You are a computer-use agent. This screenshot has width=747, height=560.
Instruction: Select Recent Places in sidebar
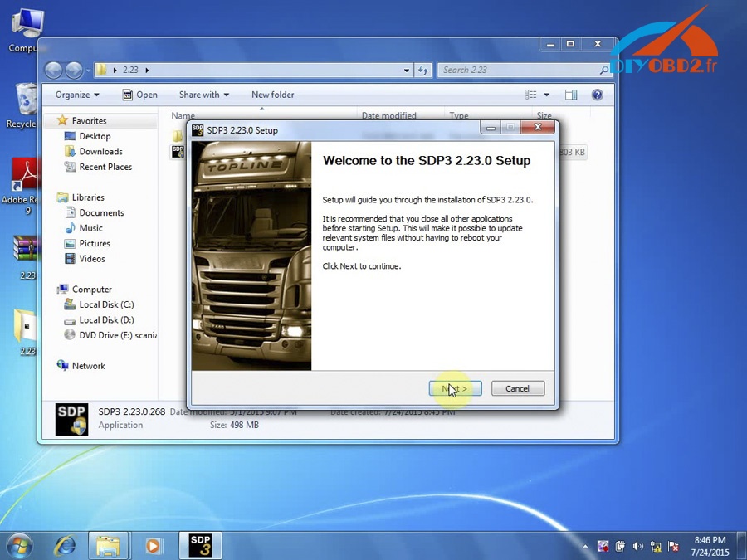pos(105,167)
